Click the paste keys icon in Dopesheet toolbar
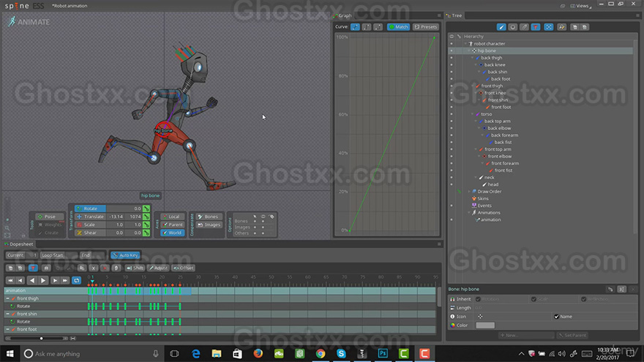 [116, 268]
